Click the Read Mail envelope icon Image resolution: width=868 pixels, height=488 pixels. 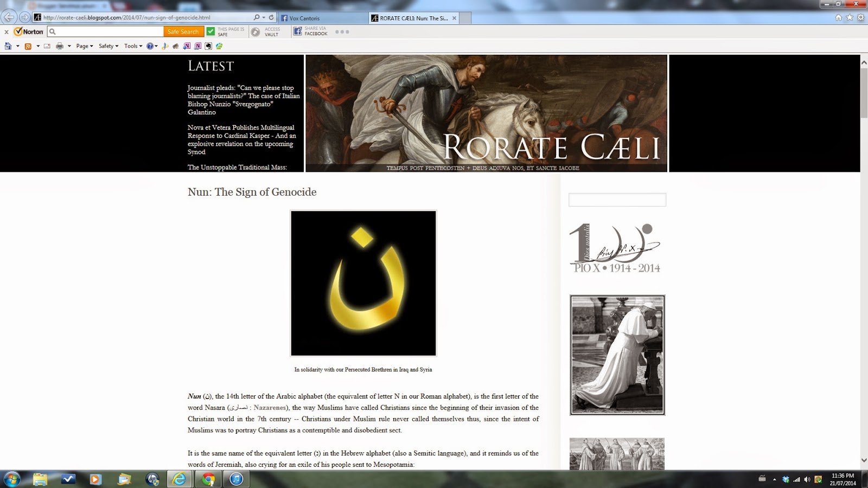coord(47,46)
